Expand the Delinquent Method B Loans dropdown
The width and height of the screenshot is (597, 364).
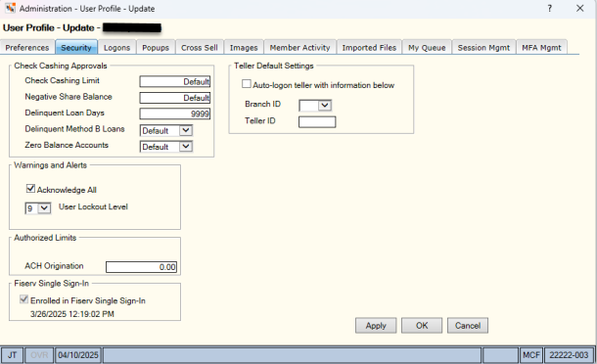[185, 130]
